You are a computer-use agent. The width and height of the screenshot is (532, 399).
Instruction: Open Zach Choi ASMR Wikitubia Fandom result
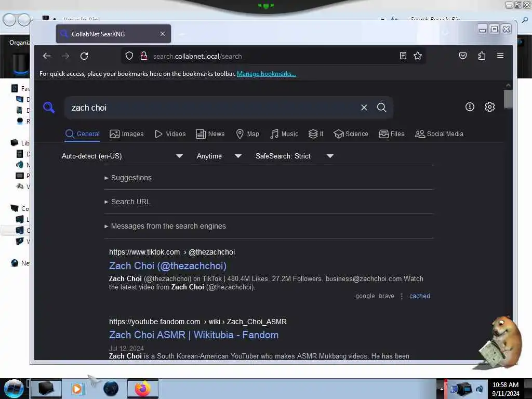pos(194,335)
